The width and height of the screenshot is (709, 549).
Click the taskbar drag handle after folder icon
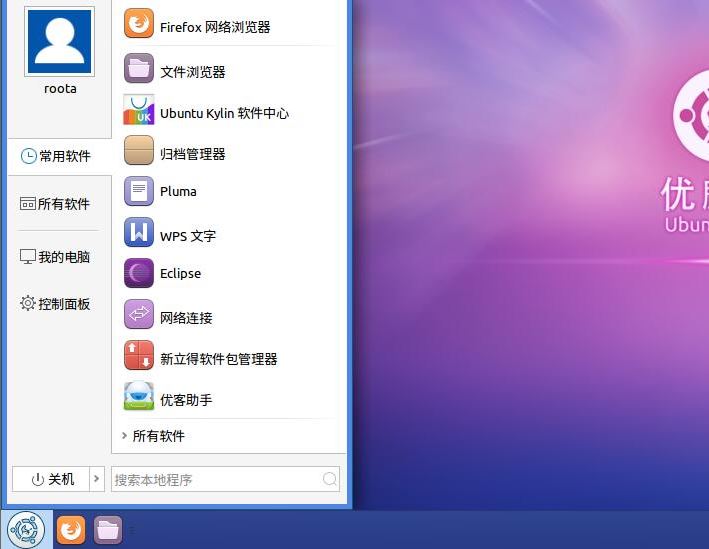(x=132, y=530)
